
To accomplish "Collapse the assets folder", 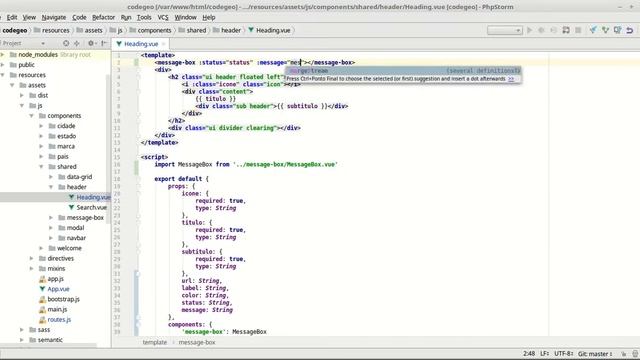I will click(12, 85).
